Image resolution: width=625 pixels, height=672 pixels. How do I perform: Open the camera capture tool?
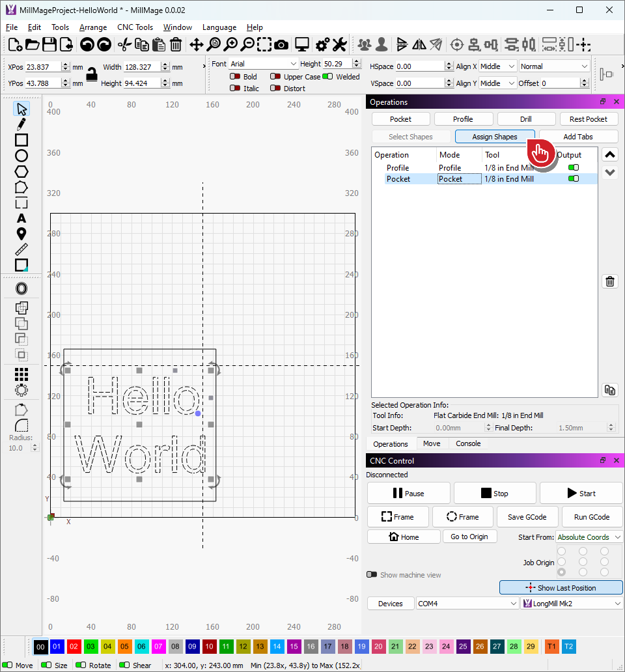(x=281, y=44)
